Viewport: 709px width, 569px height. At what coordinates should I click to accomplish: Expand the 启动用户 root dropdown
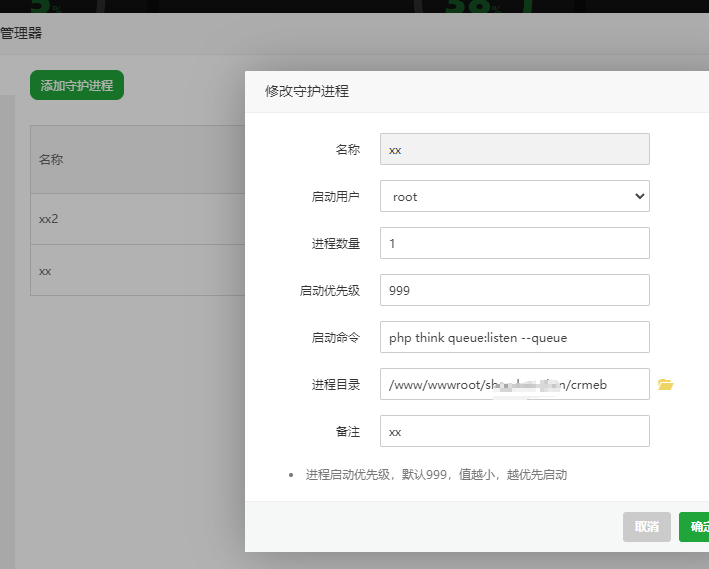coord(514,196)
